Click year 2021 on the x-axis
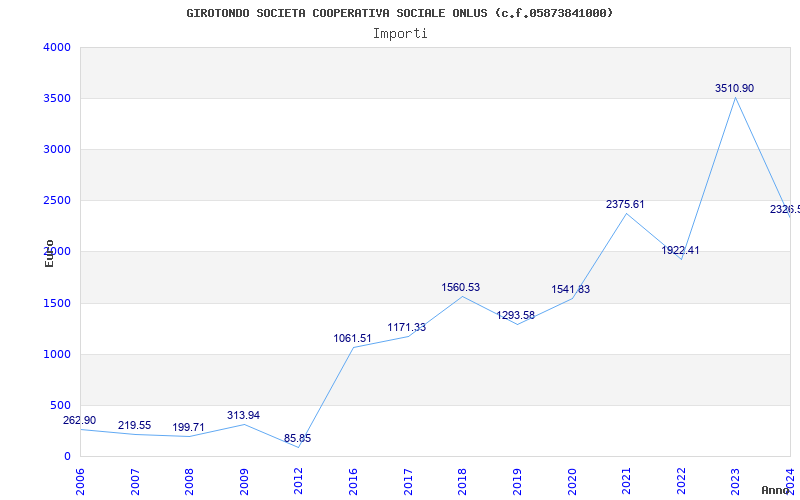This screenshot has height=500, width=800. click(627, 481)
